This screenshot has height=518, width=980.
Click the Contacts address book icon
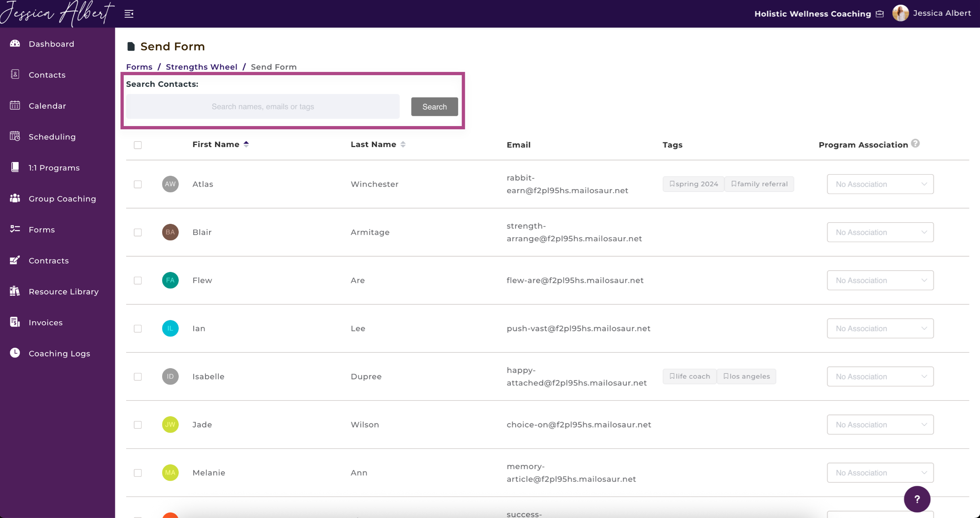(15, 74)
